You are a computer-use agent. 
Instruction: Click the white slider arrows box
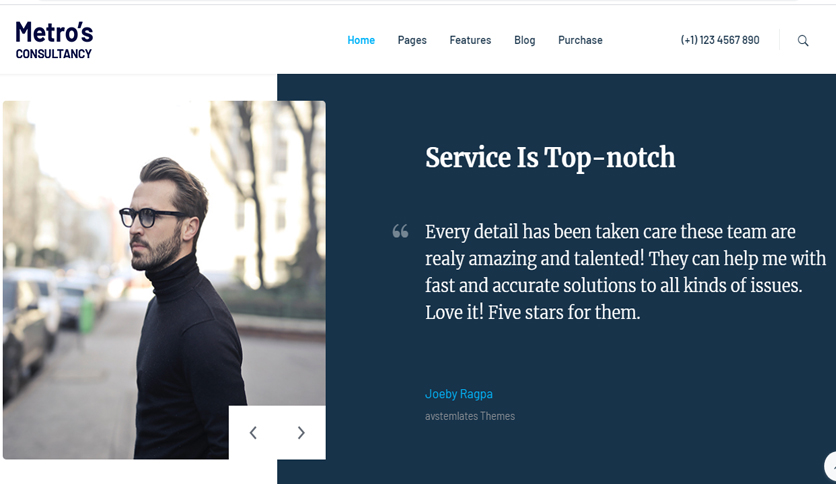click(x=277, y=433)
